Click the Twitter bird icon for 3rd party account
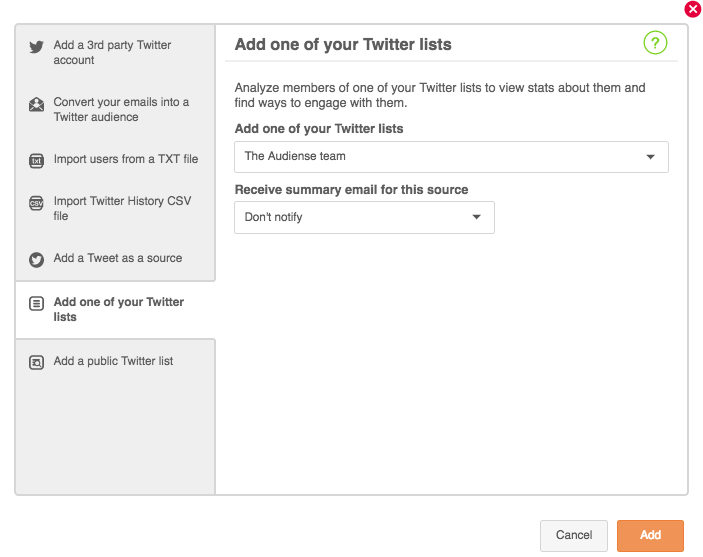Image resolution: width=703 pixels, height=557 pixels. 36,47
